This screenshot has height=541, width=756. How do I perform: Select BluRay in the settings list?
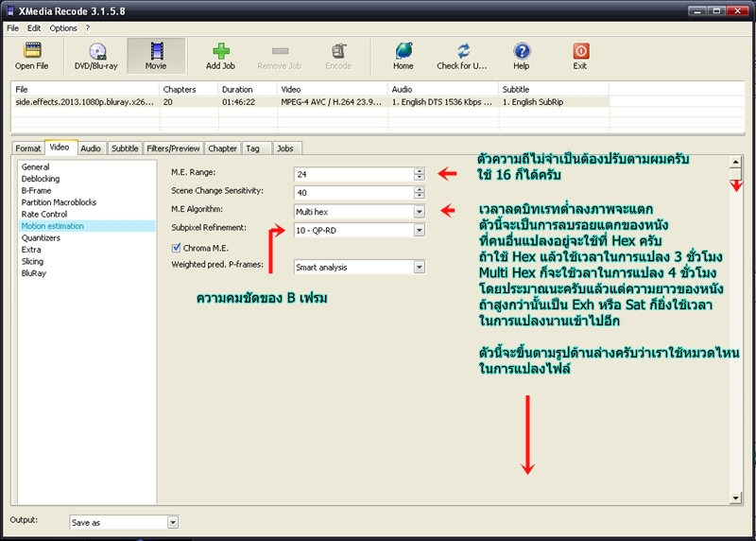coord(34,273)
